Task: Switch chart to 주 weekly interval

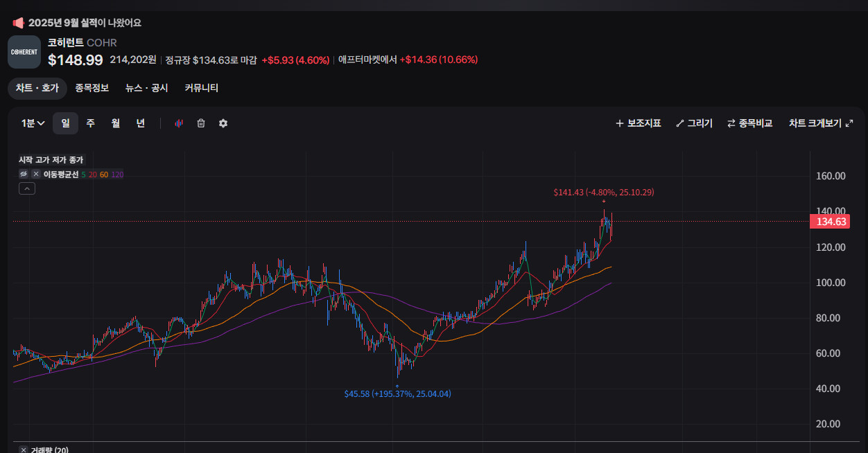Action: click(x=90, y=123)
